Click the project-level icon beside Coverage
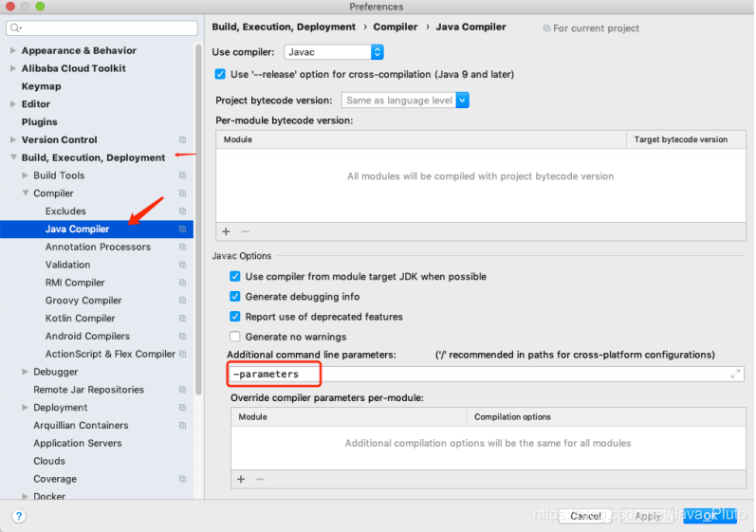 coord(183,479)
